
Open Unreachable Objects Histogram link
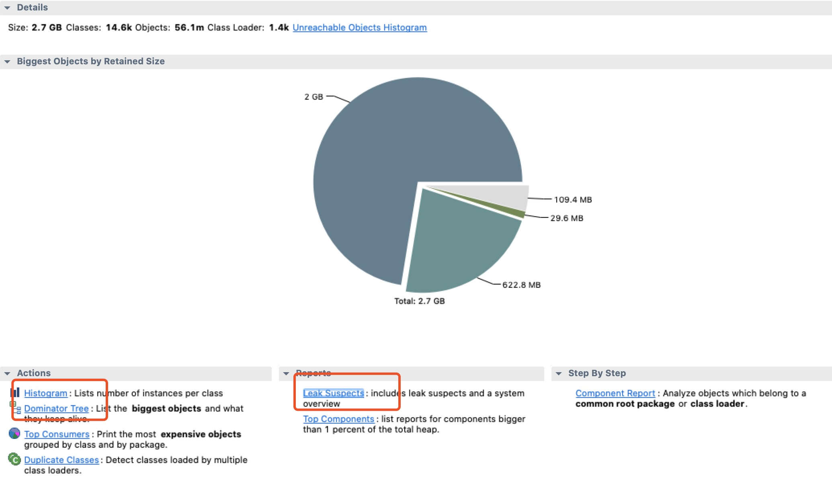(359, 28)
